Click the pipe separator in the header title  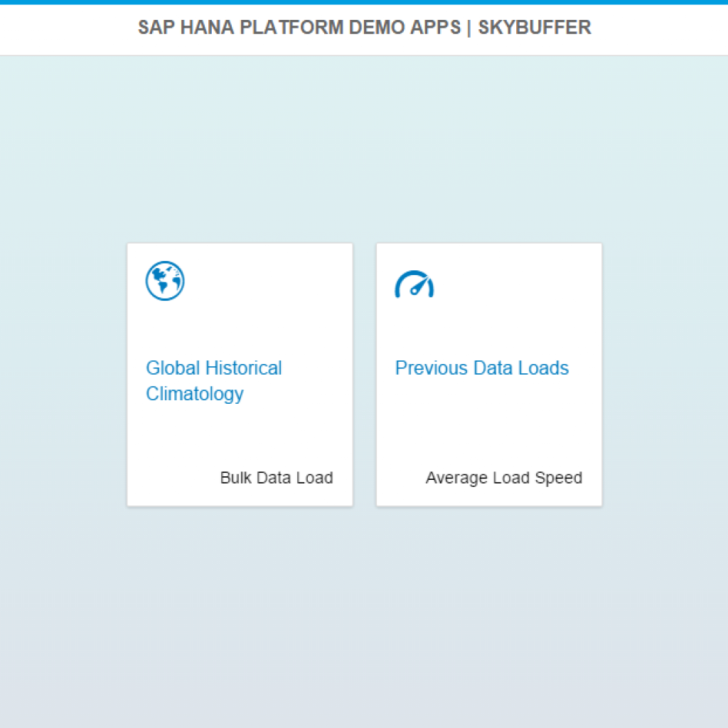(x=469, y=28)
